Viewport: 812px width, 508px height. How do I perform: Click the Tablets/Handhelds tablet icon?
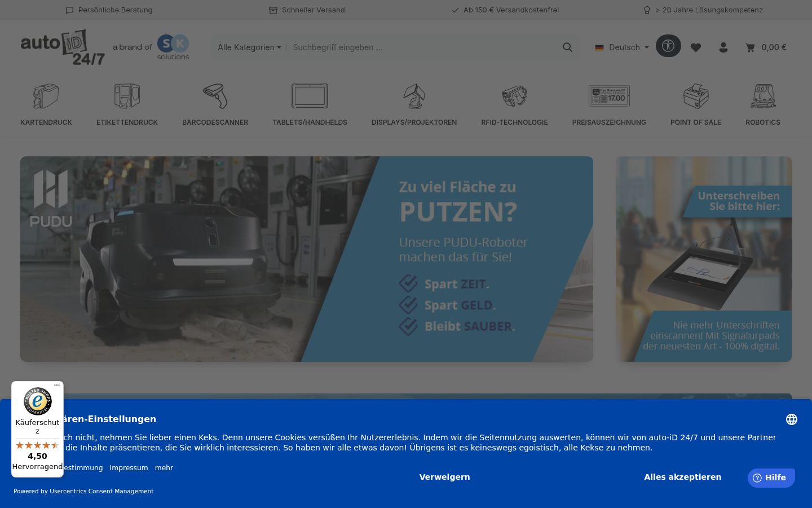pos(310,96)
